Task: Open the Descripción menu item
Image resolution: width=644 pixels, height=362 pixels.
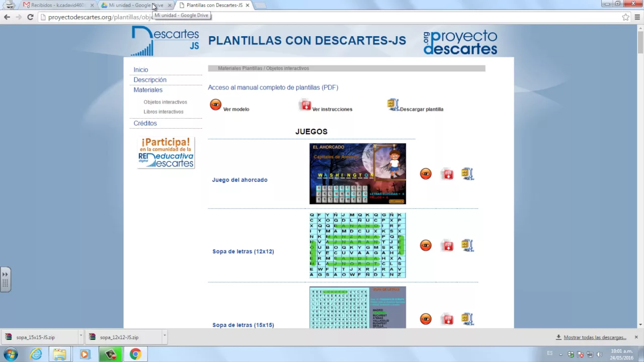Action: (x=150, y=80)
